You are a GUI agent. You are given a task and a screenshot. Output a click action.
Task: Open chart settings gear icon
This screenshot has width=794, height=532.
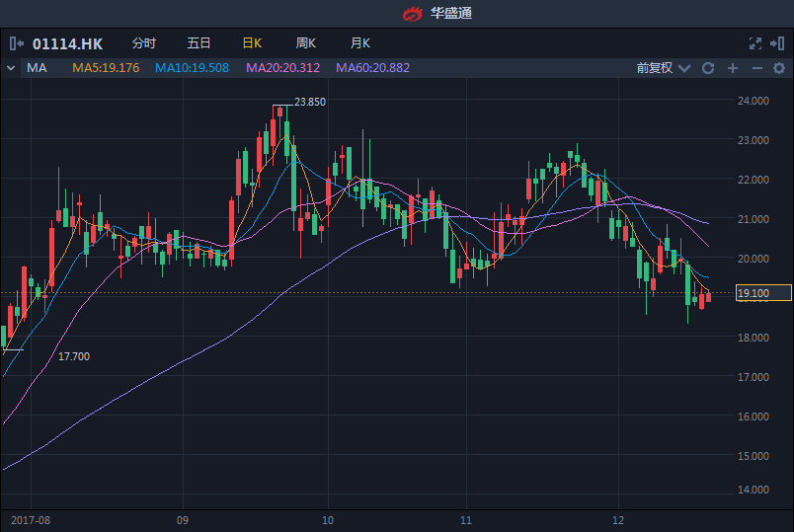click(x=778, y=68)
